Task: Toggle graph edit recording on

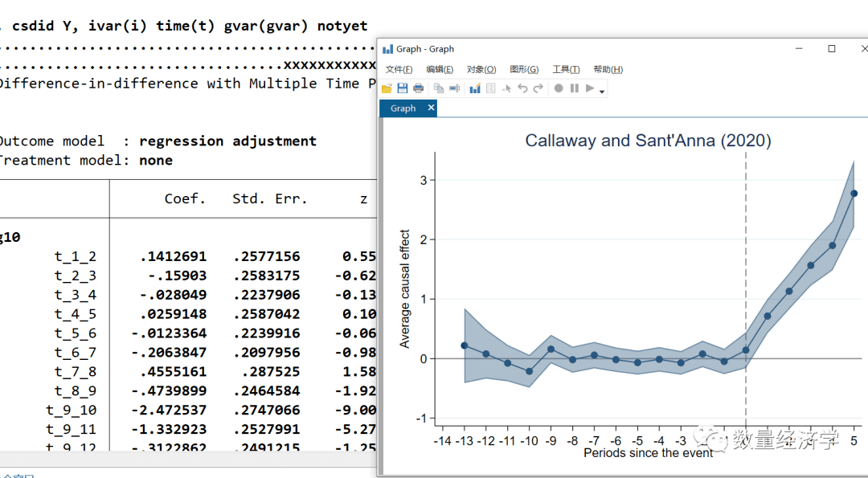Action: pos(559,88)
